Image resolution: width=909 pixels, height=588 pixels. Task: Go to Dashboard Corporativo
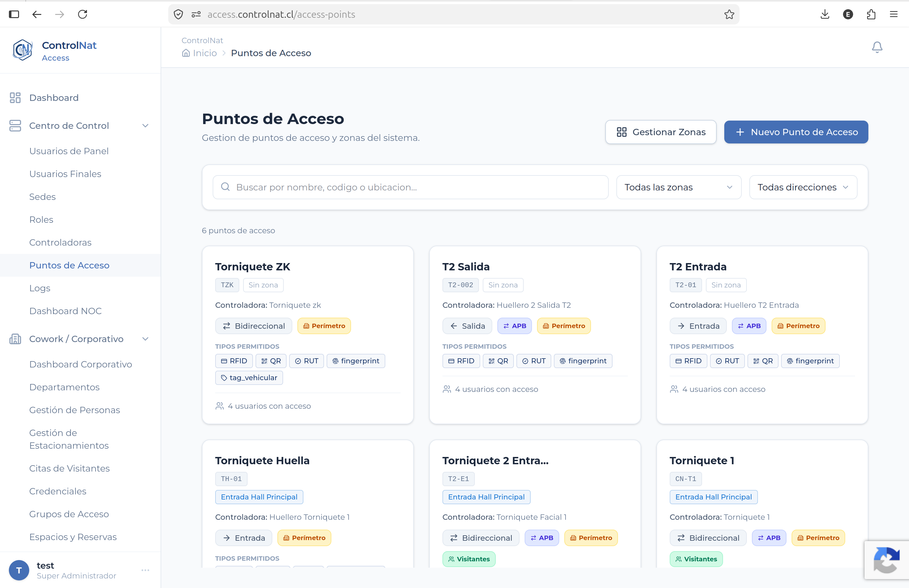click(x=81, y=364)
